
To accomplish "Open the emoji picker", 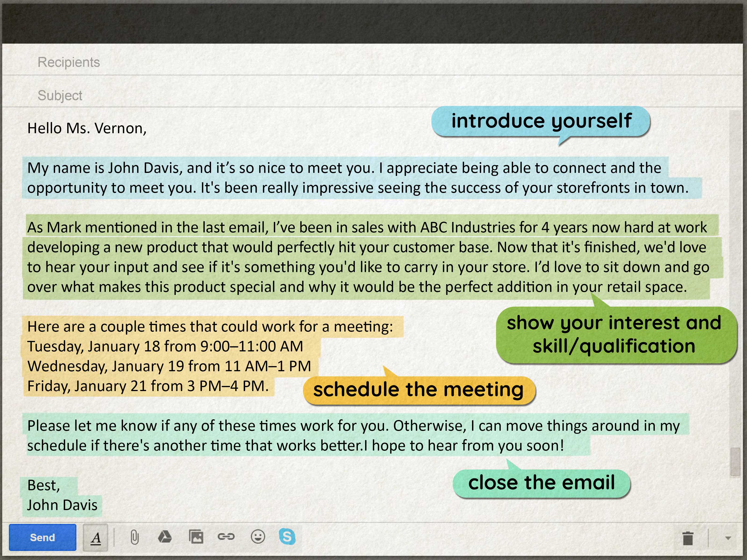I will click(258, 537).
